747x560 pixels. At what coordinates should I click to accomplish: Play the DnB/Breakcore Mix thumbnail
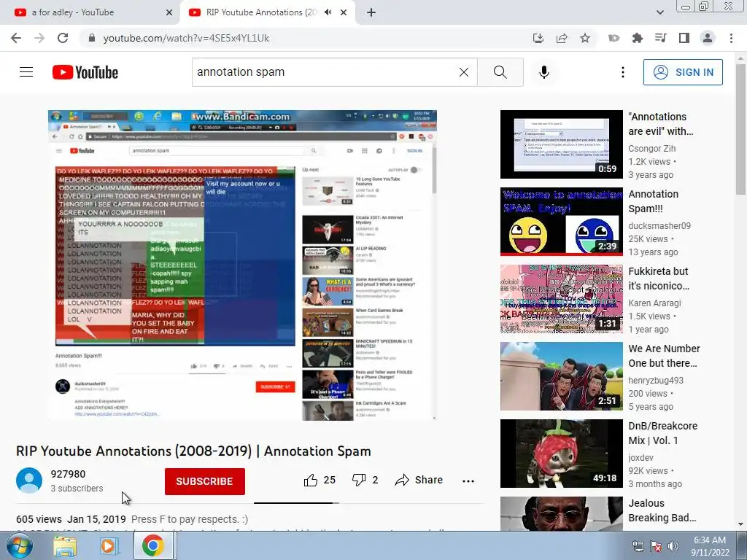point(561,454)
